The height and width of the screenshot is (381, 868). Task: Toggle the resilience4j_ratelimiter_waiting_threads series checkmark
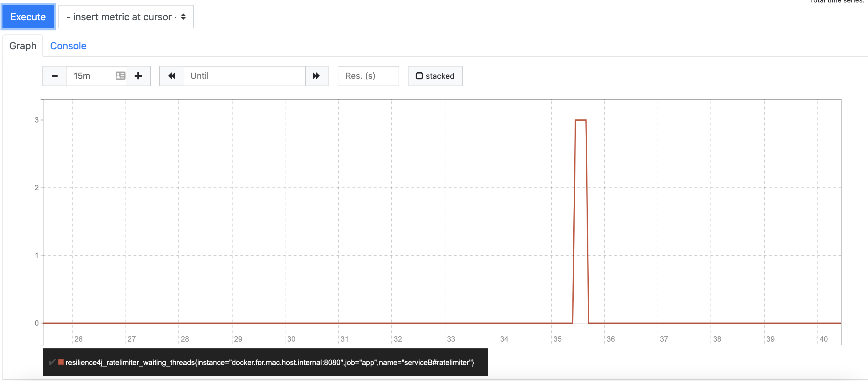point(52,362)
